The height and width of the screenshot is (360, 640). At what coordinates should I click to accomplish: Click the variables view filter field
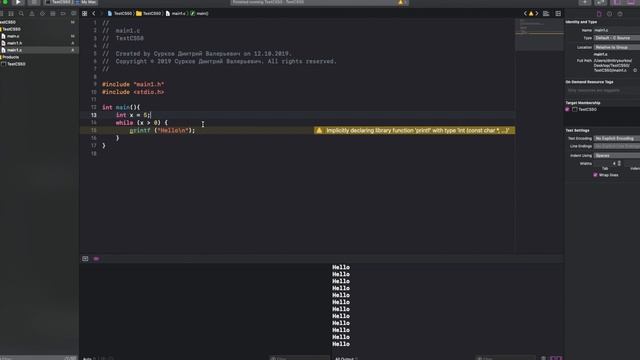click(300, 358)
